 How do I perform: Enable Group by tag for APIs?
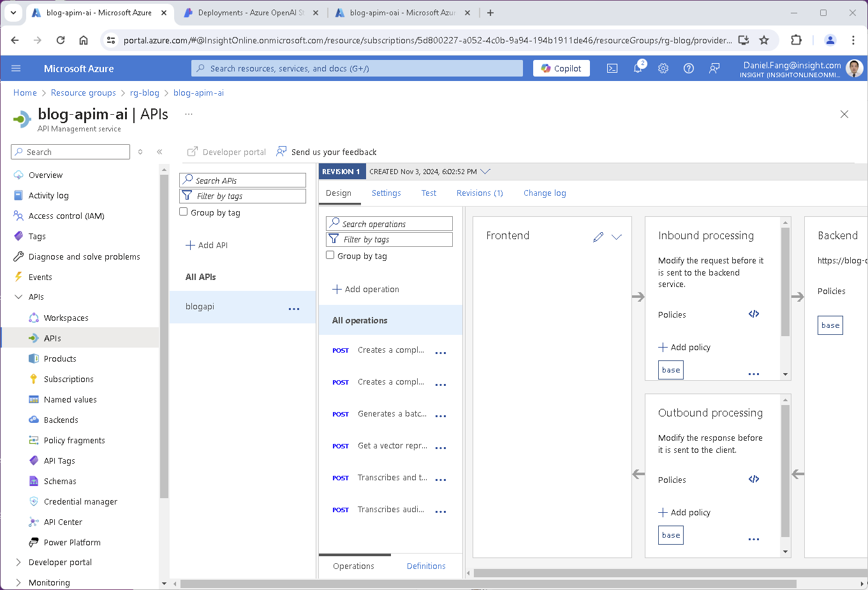[x=184, y=212]
